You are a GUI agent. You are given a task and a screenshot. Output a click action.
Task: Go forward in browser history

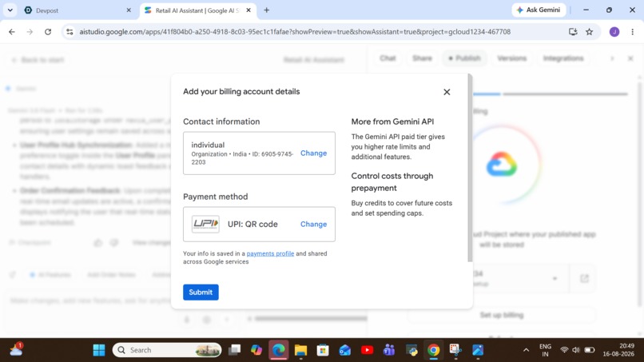30,32
